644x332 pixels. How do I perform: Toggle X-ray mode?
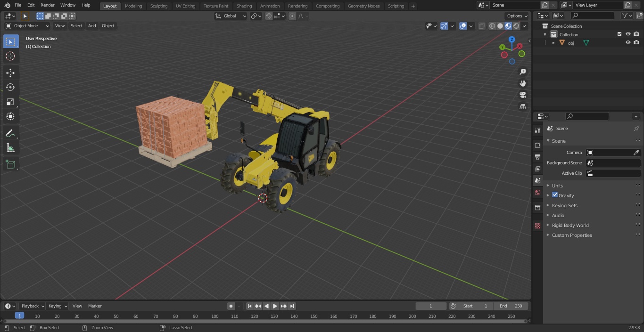pyautogui.click(x=481, y=26)
